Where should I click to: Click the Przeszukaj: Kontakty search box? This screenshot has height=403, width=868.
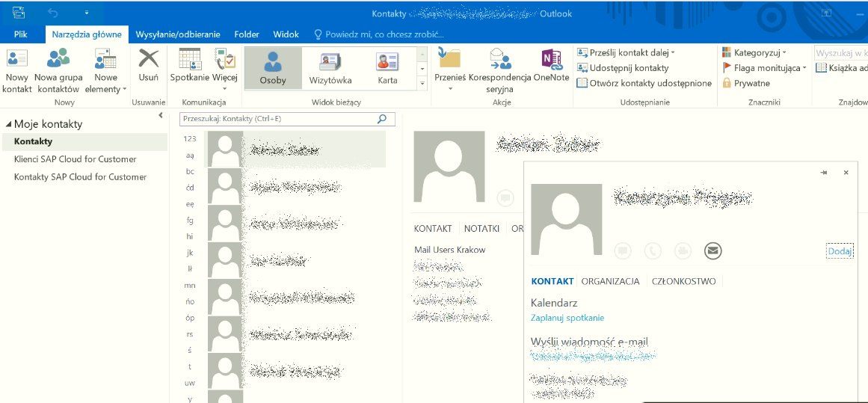coord(287,118)
